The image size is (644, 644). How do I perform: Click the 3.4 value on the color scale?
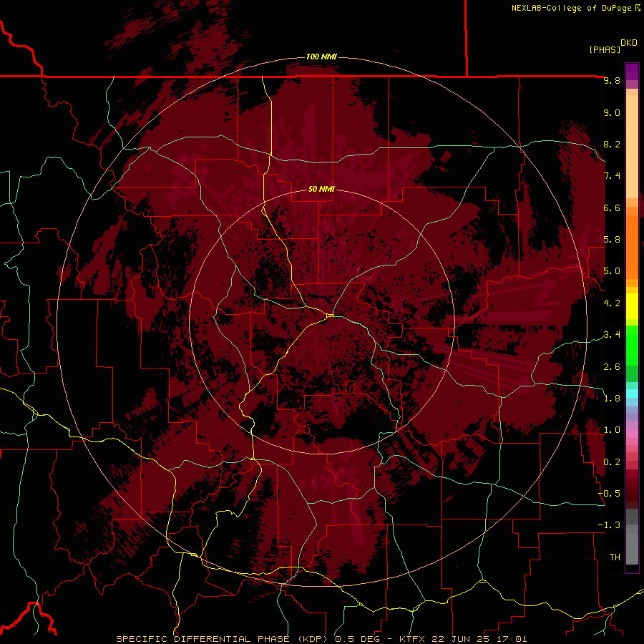click(612, 335)
